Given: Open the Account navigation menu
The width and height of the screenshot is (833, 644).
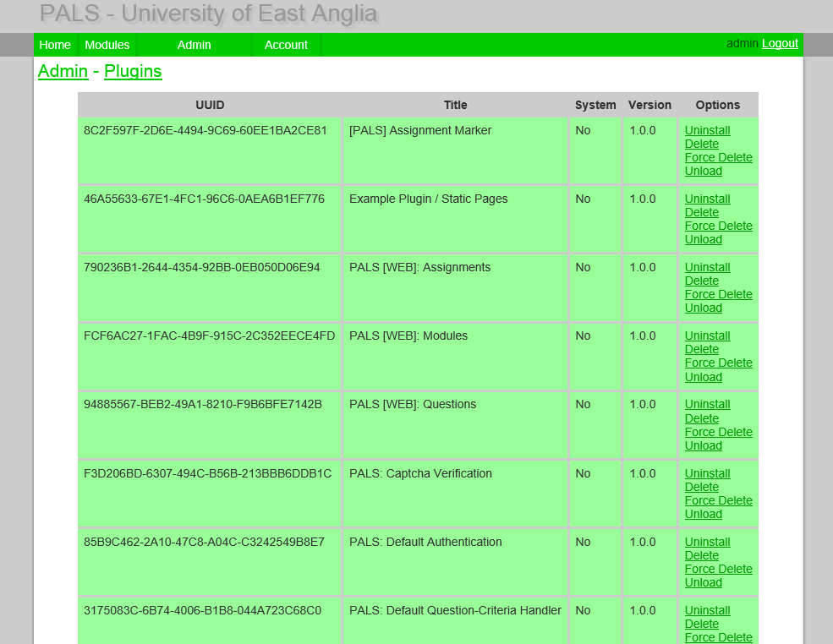Looking at the screenshot, I should 286,45.
